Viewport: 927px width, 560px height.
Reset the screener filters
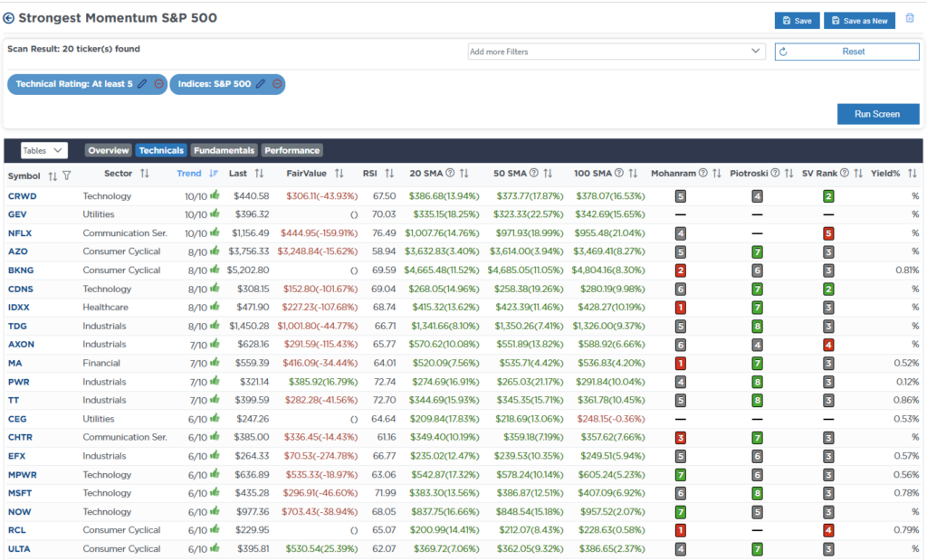(x=846, y=52)
